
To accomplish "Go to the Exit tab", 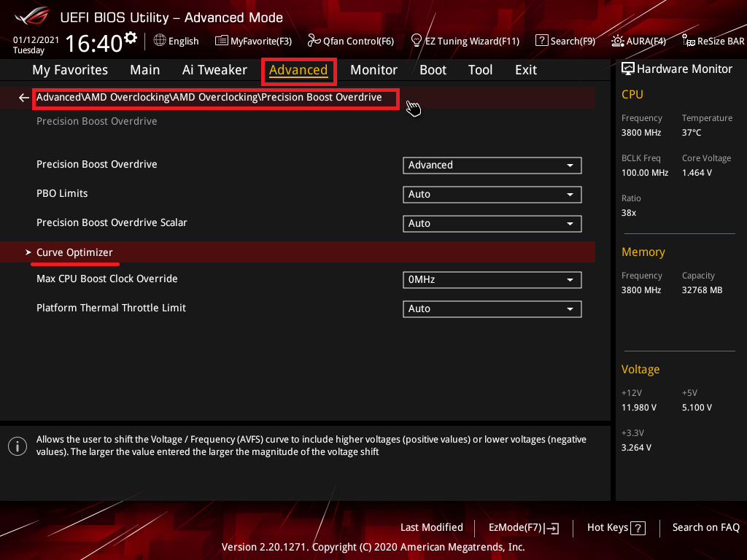I will tap(526, 70).
